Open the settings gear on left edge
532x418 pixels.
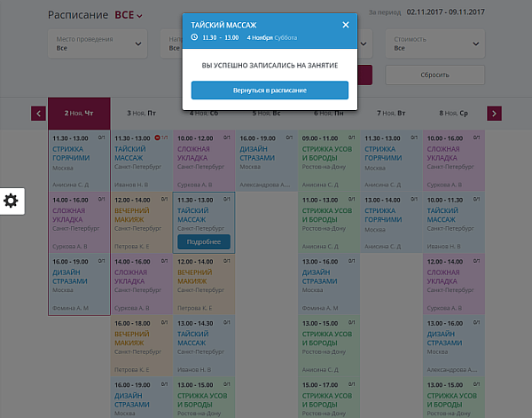(12, 201)
